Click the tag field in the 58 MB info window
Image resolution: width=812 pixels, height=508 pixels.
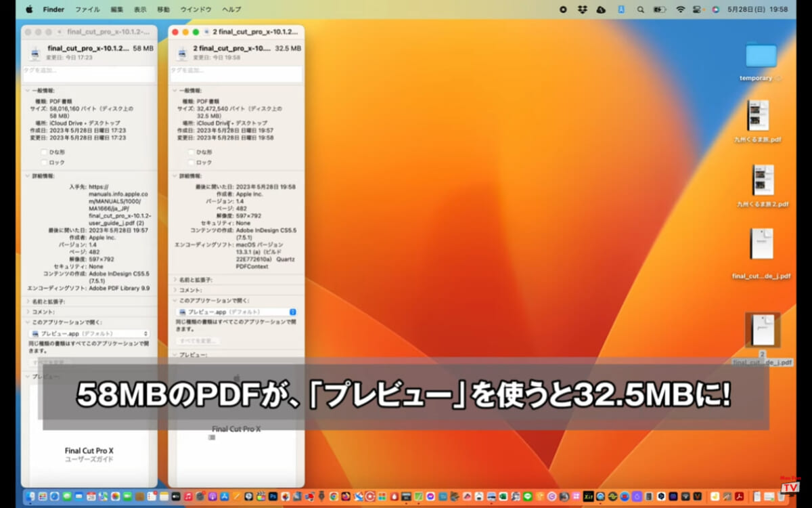pyautogui.click(x=89, y=73)
